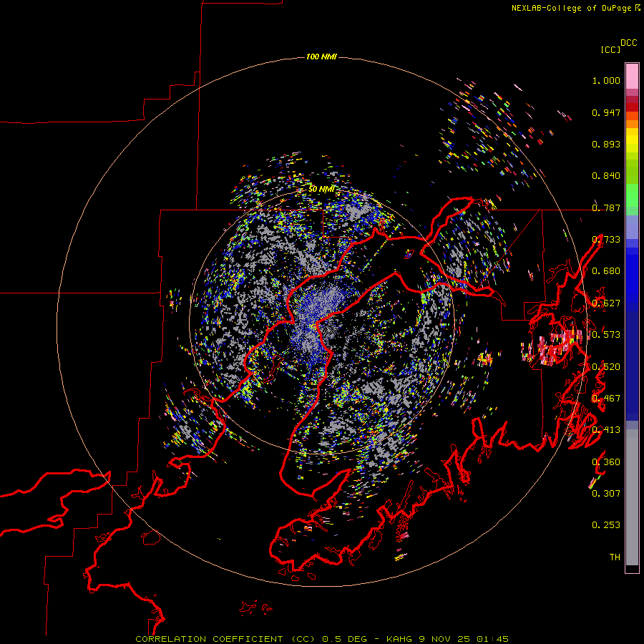Screen dimensions: 644x644
Task: Click the 0.360 scale value
Action: click(x=606, y=462)
